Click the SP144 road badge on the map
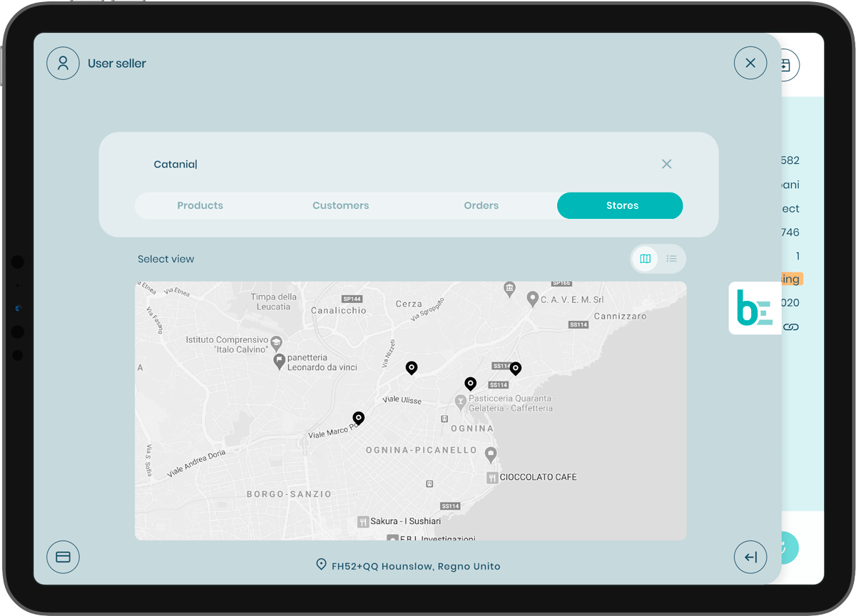The width and height of the screenshot is (856, 616). click(352, 299)
